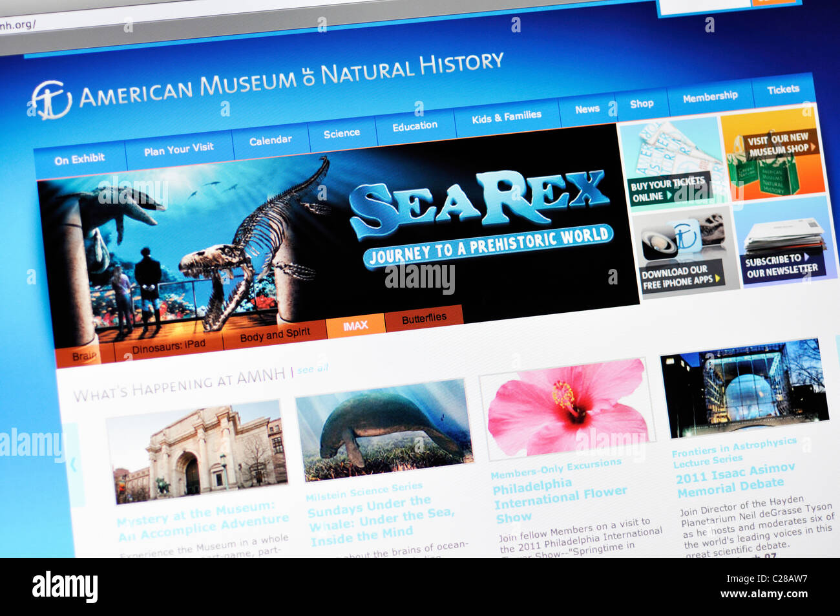840x616 pixels.
Task: Click 'Journey to a Prehistoric World' tagline
Action: tap(488, 246)
